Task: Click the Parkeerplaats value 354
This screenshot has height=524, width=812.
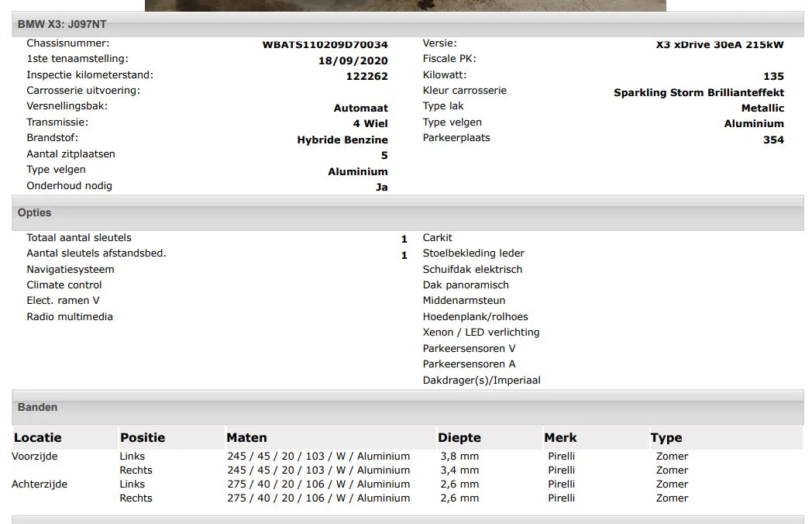Action: point(772,140)
